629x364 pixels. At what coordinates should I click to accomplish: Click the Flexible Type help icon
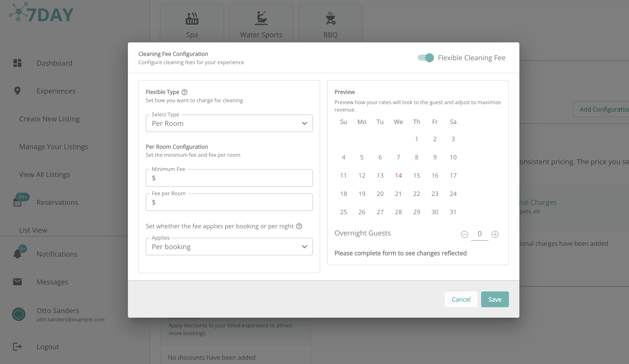tap(184, 92)
